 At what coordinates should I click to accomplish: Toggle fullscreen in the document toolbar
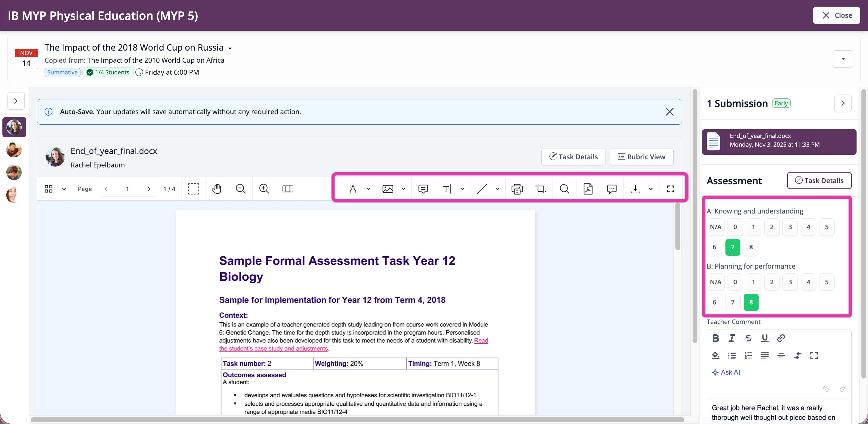[x=671, y=189]
